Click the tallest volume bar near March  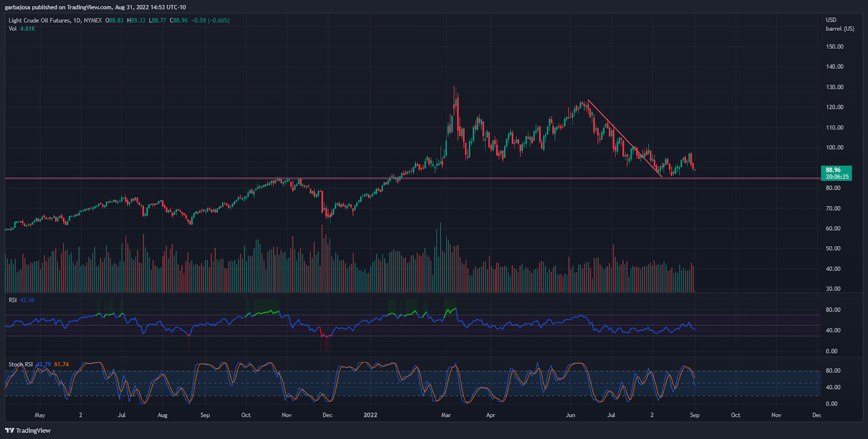coord(441,257)
